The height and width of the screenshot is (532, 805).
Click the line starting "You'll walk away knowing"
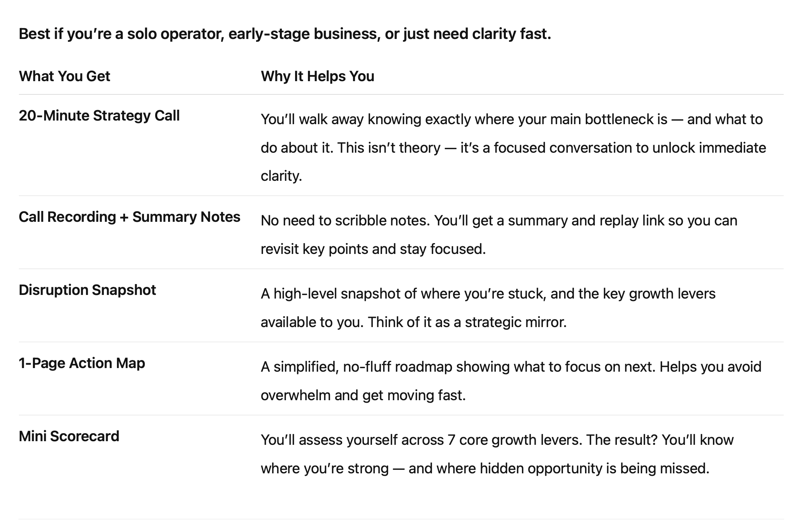click(511, 119)
